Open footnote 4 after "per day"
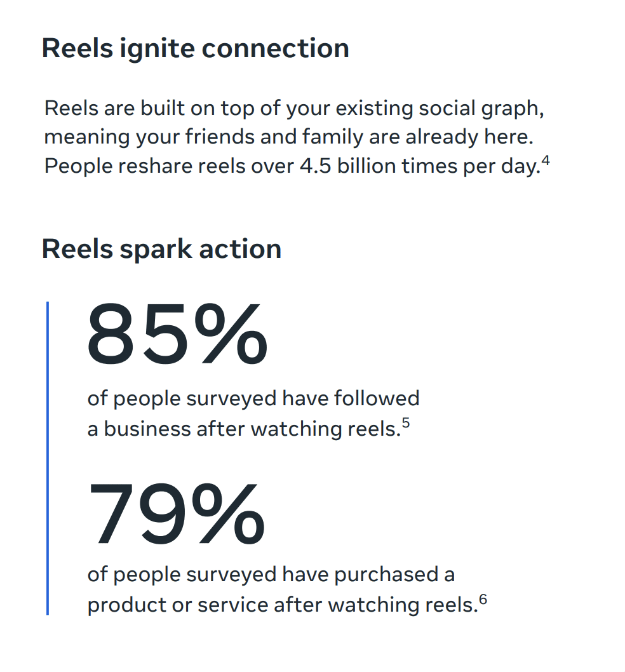Screen dimensions: 625x672 click(545, 161)
